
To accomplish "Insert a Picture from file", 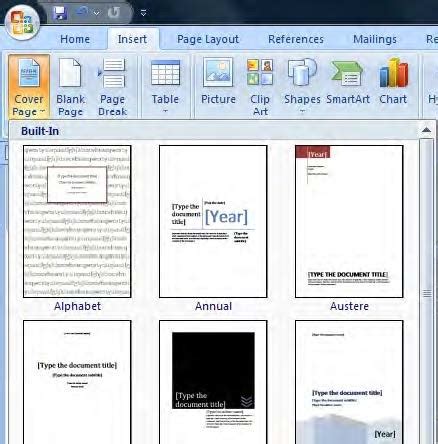I will point(218,82).
